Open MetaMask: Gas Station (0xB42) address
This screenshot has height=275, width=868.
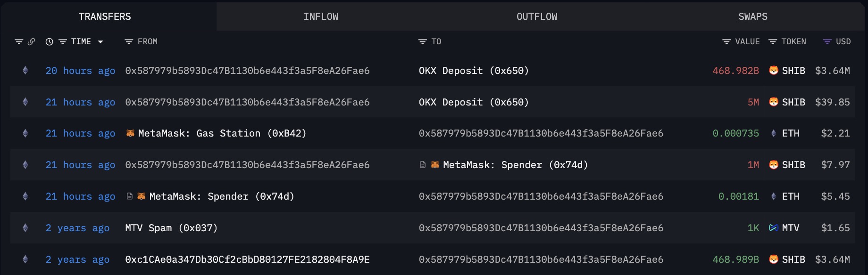coord(222,133)
